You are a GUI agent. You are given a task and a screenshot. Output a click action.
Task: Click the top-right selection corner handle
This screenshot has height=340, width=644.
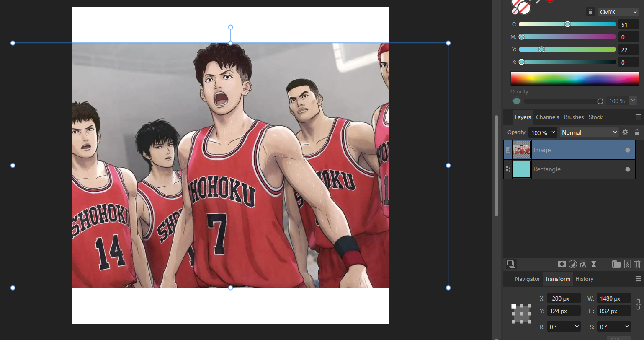click(448, 43)
